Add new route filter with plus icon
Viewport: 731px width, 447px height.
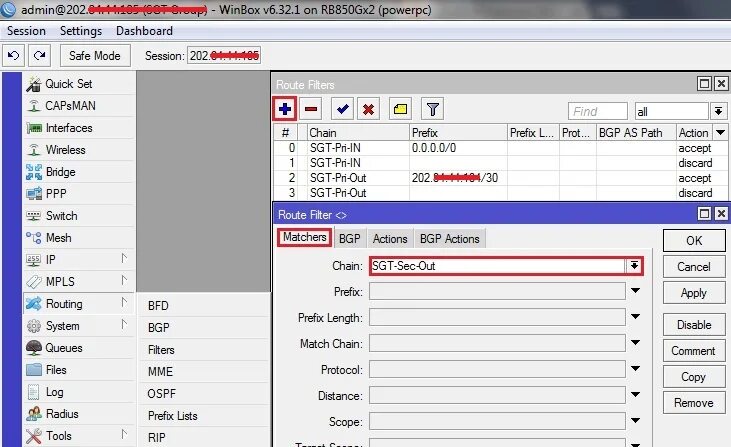[x=284, y=109]
